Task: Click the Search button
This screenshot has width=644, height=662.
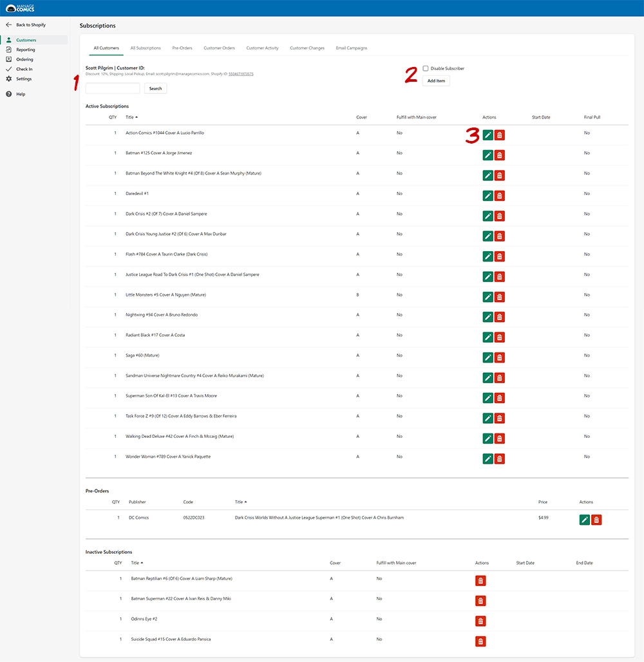Action: coord(155,89)
